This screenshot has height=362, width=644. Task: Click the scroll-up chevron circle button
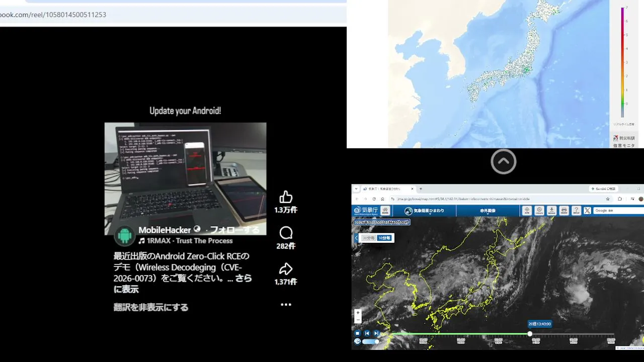click(504, 161)
